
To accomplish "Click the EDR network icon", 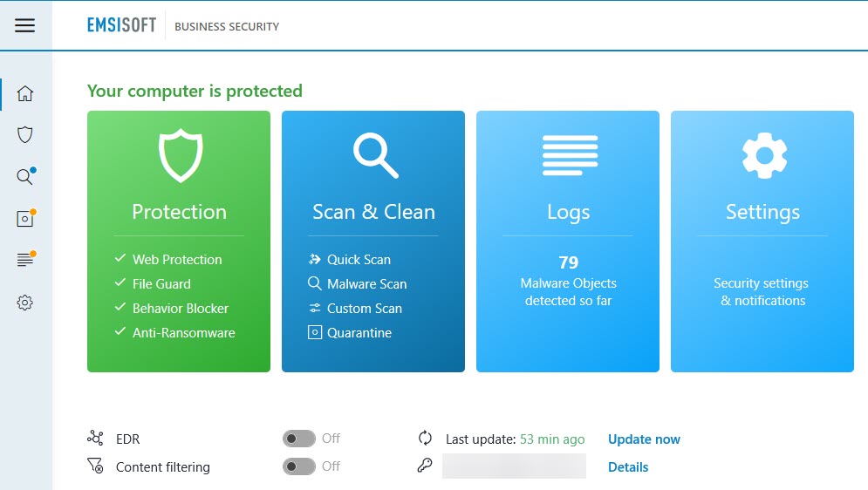I will (x=95, y=438).
